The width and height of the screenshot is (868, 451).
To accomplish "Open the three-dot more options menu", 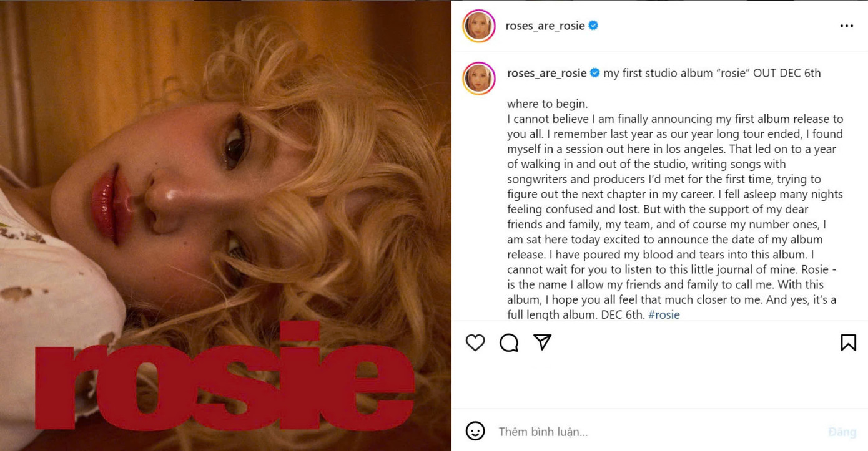I will click(846, 26).
